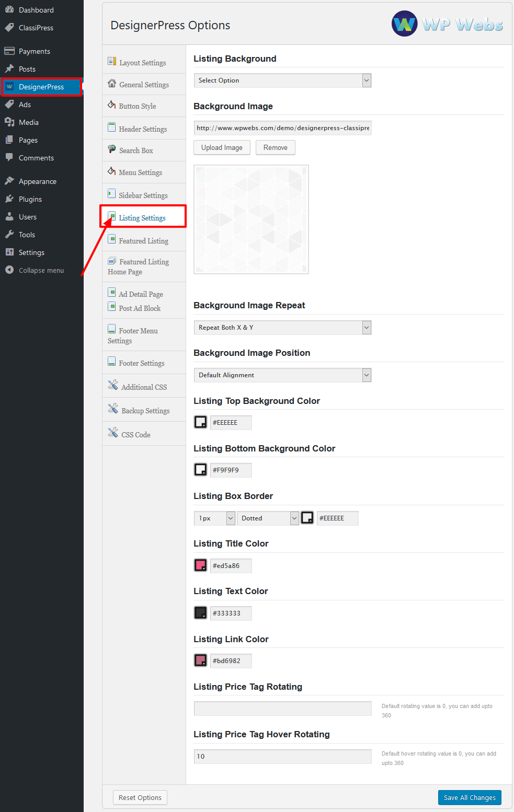Click the Dashboard gauge icon
This screenshot has width=514, height=812.
pyautogui.click(x=9, y=10)
